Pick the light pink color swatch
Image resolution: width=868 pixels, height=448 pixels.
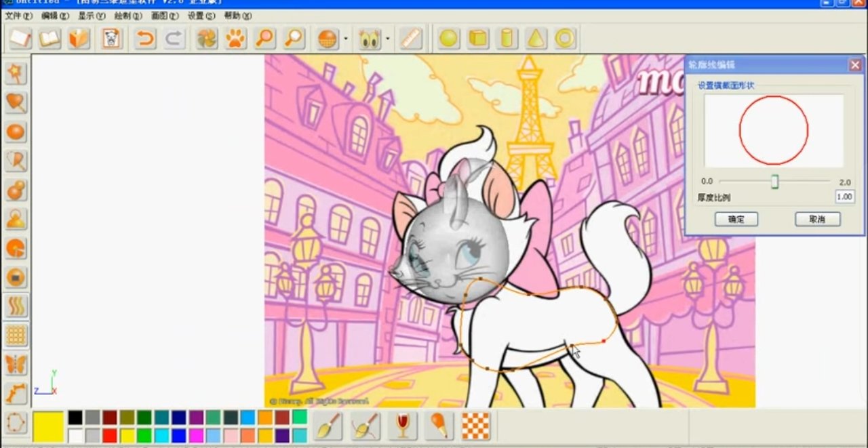231,435
